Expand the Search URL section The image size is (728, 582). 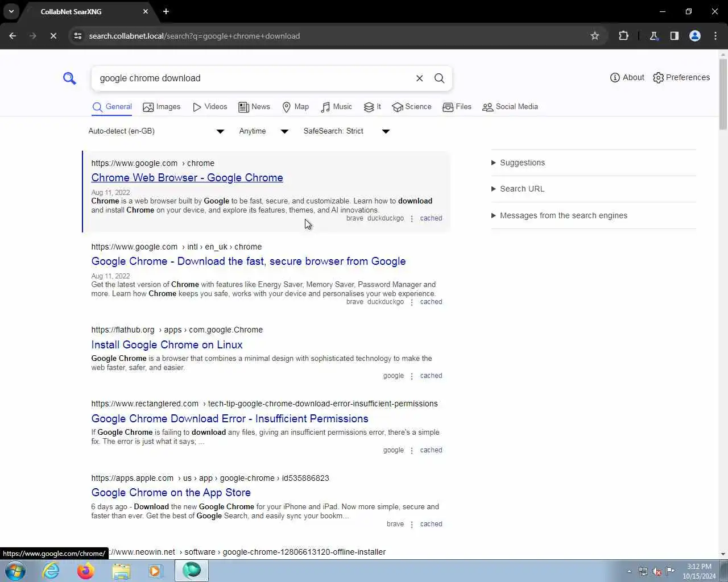click(x=518, y=189)
